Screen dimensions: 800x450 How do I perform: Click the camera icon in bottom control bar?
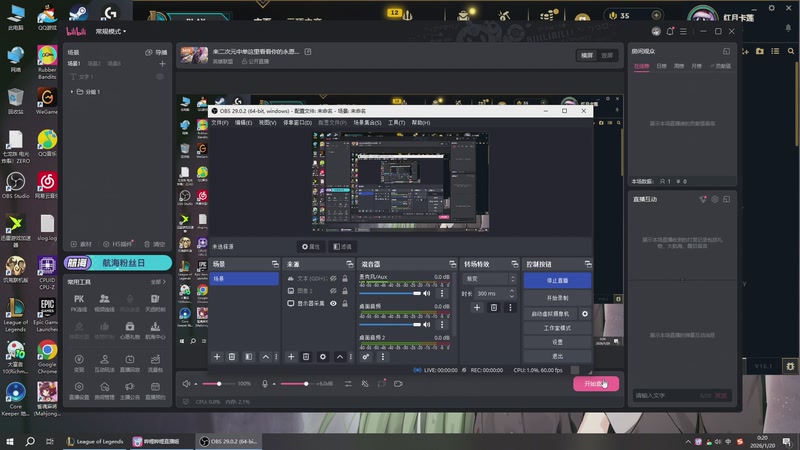[398, 384]
